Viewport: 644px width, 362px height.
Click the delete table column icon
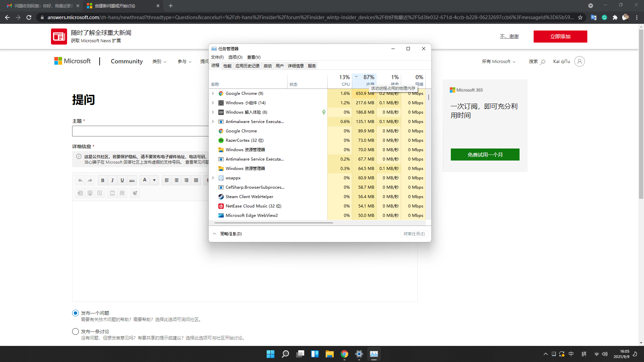pos(90,193)
